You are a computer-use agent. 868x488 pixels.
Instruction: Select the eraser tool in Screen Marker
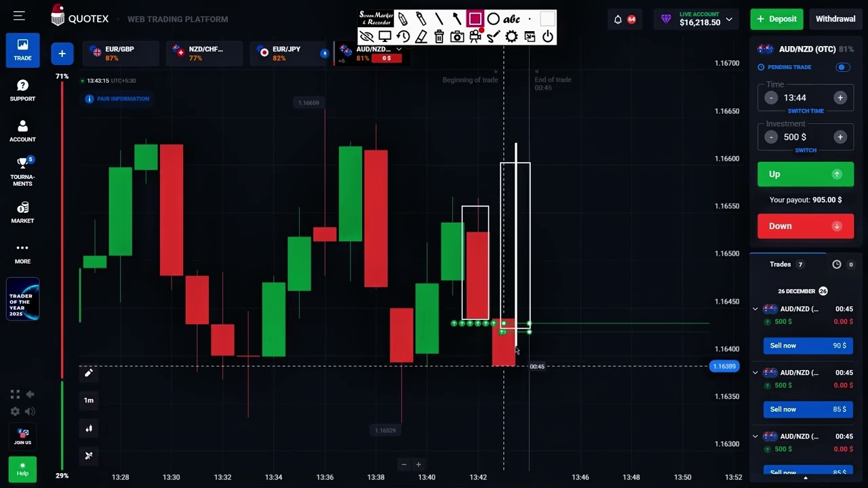[x=421, y=37]
